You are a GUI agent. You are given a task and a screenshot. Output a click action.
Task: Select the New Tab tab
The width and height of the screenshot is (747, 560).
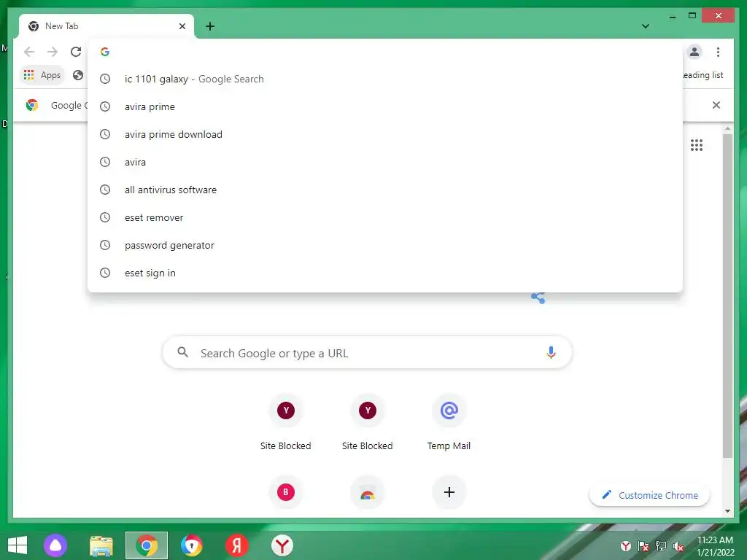[x=107, y=26]
